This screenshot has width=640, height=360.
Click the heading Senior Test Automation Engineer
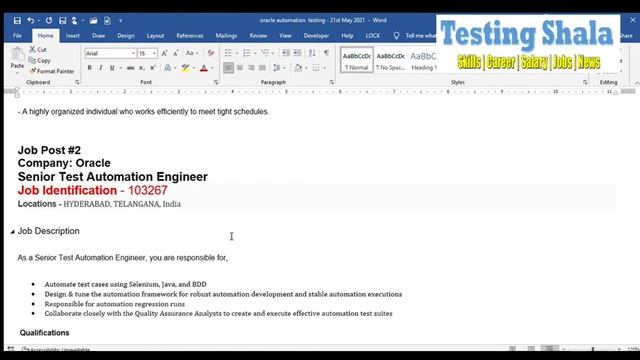coord(113,177)
